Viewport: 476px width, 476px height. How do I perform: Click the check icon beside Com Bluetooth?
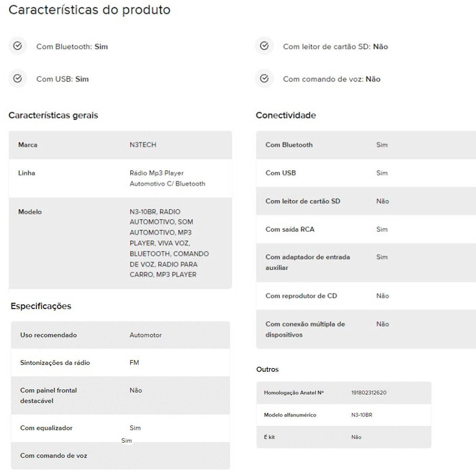pyautogui.click(x=17, y=46)
